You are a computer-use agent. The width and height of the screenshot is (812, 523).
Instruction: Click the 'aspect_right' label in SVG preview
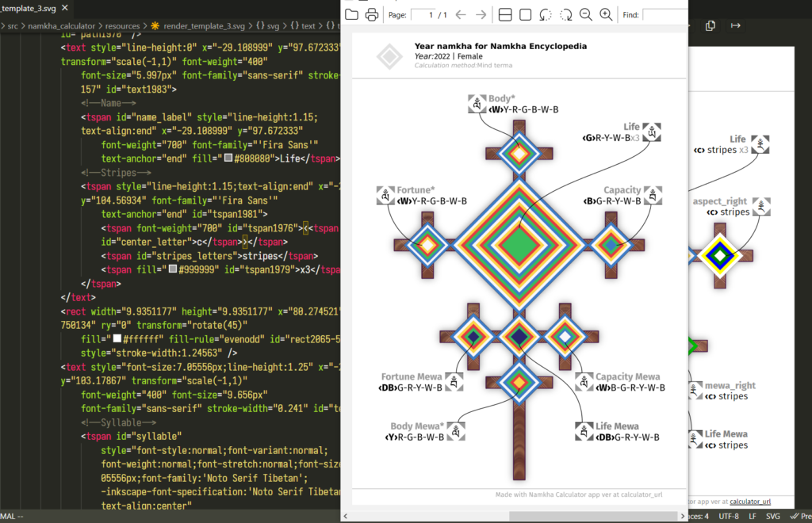(720, 201)
